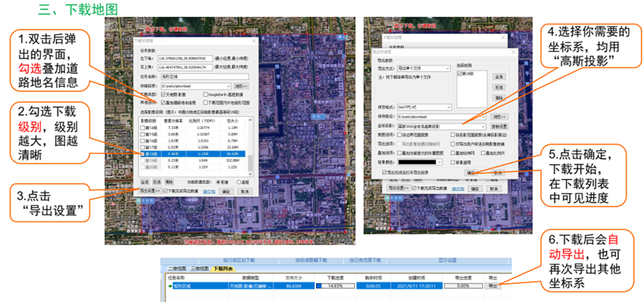Click 浏览>> beside 保存路径 in export dialog

[499, 117]
